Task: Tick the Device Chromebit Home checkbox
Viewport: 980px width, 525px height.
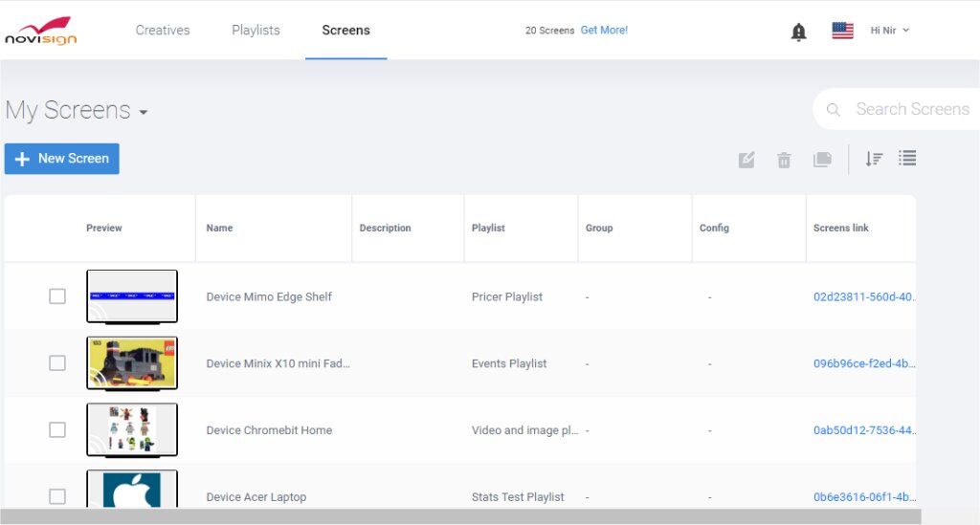Action: [57, 430]
